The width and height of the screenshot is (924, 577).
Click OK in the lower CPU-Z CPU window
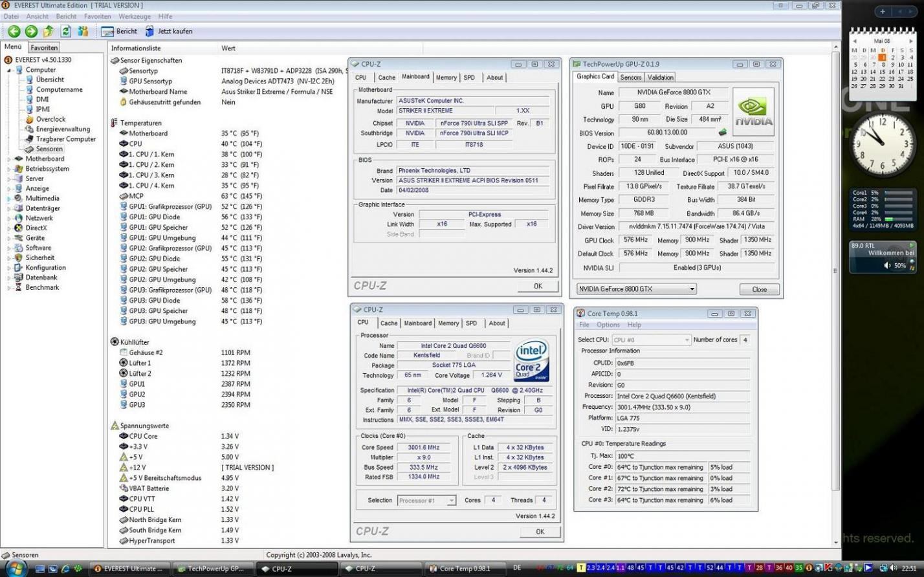coord(540,532)
